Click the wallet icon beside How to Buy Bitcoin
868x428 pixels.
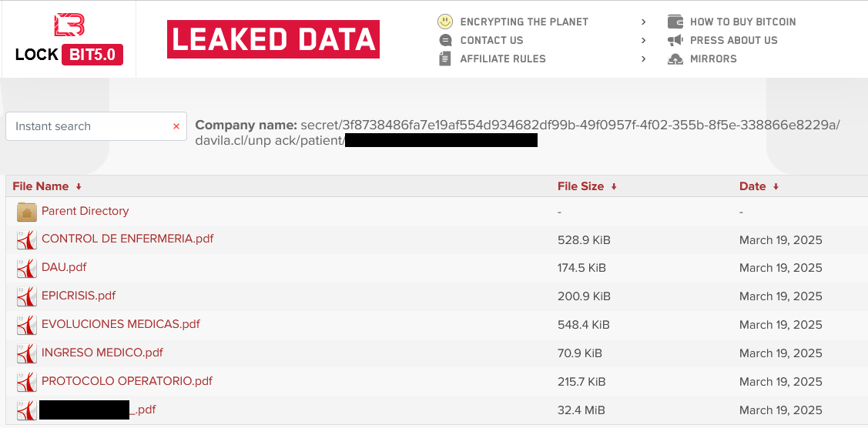(x=675, y=22)
